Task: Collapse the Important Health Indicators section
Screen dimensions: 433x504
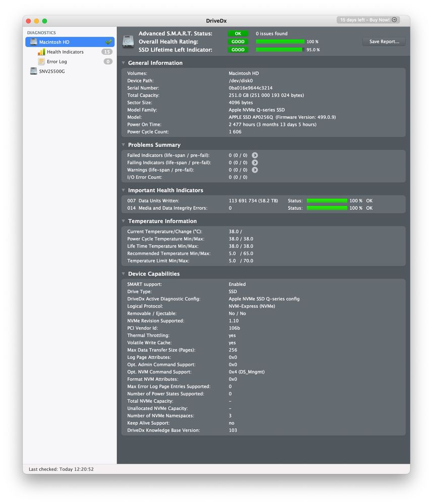Action: pyautogui.click(x=124, y=190)
